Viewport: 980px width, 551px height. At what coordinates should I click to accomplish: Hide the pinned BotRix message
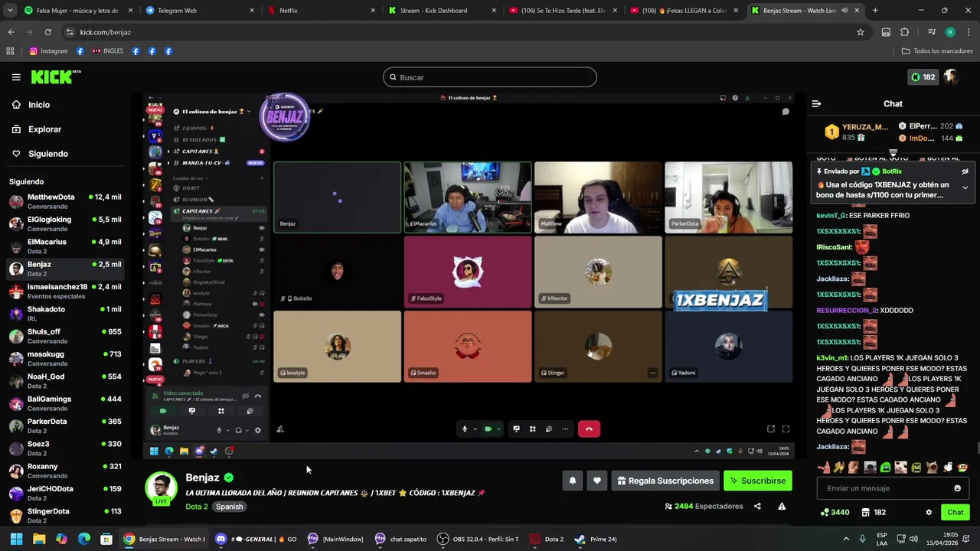coord(965,171)
